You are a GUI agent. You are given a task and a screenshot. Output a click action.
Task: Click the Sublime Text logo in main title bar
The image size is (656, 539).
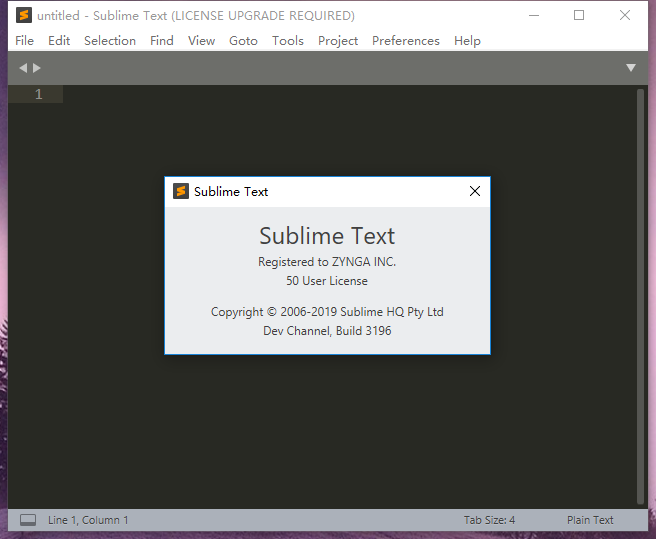point(24,15)
